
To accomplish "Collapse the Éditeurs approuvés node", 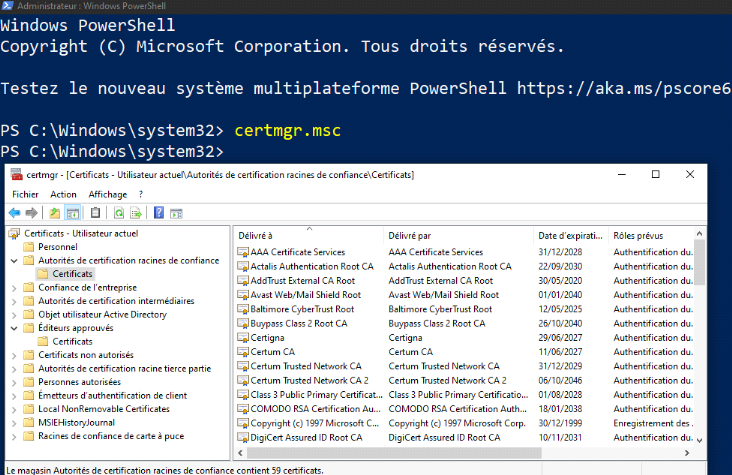I will (13, 328).
